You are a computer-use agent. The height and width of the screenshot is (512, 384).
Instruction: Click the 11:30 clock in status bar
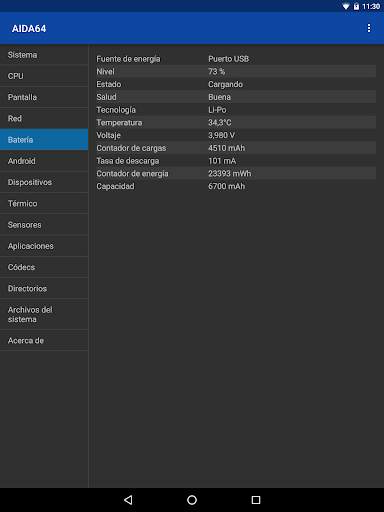point(371,6)
